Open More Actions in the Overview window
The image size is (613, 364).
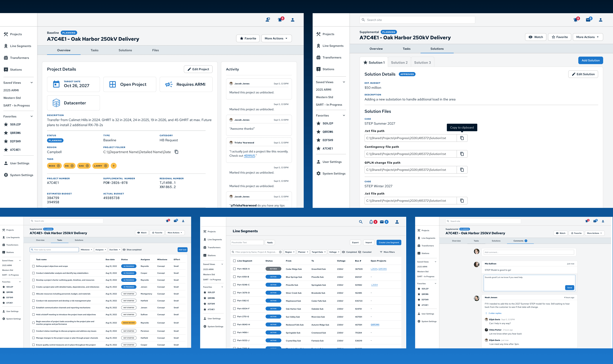click(x=276, y=38)
